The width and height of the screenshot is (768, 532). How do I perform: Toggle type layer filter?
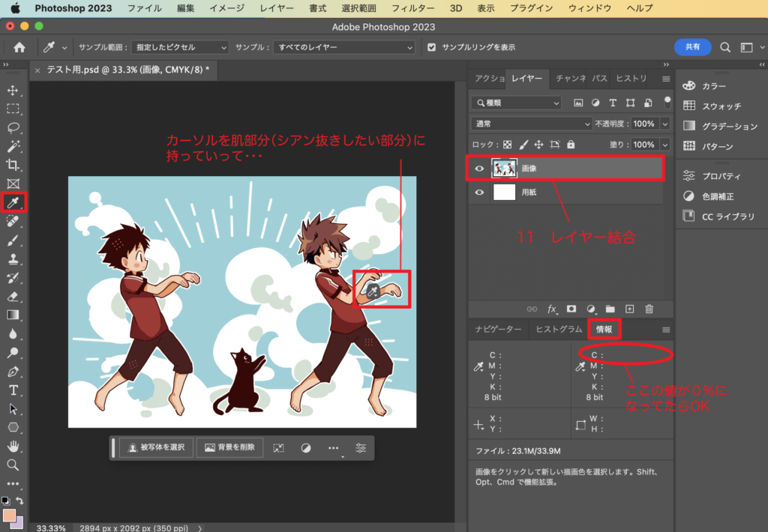click(613, 103)
